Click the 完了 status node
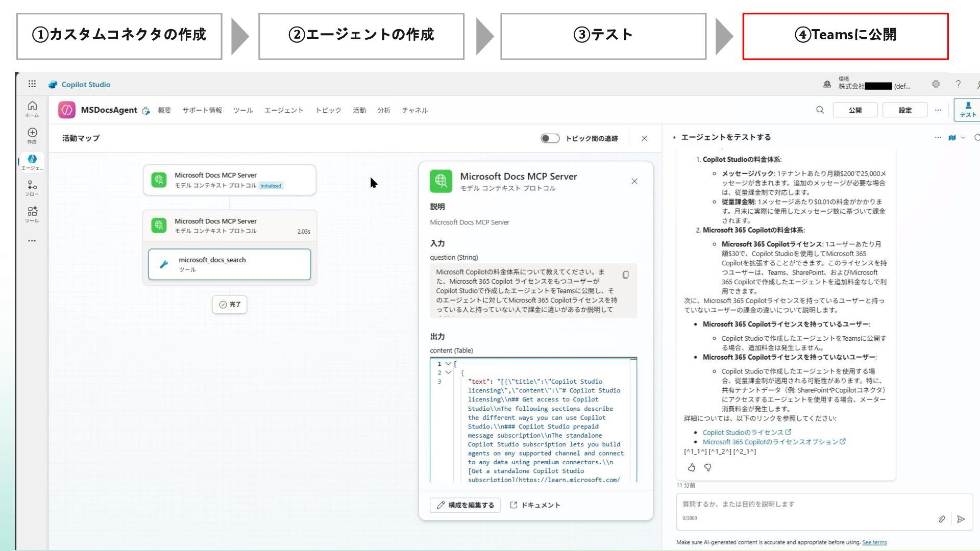 [230, 305]
